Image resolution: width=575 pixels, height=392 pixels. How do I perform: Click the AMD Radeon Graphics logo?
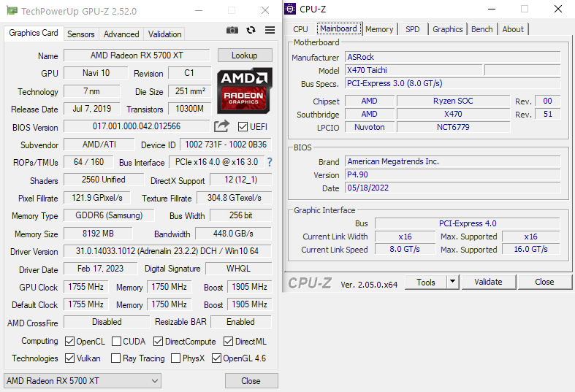tap(245, 91)
